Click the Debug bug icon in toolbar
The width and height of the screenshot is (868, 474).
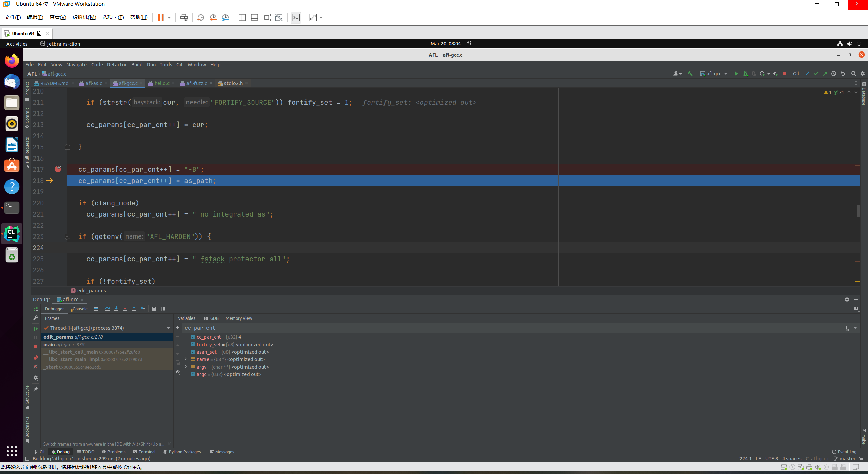click(745, 74)
